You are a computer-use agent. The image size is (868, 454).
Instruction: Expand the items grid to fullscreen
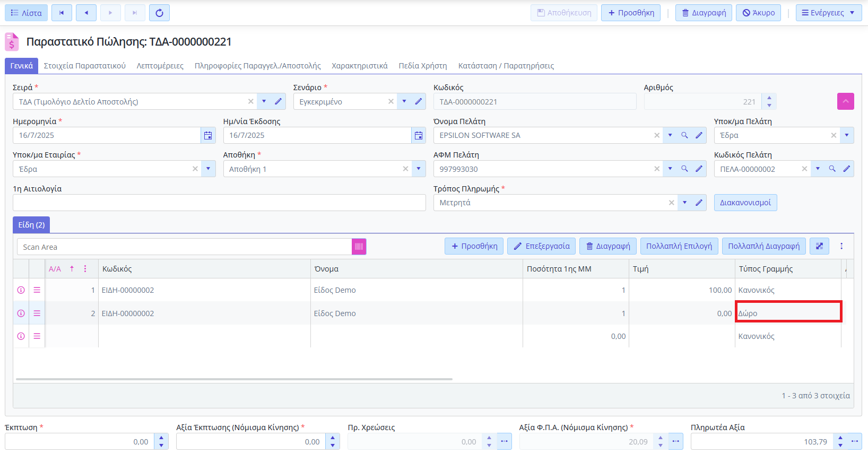819,246
